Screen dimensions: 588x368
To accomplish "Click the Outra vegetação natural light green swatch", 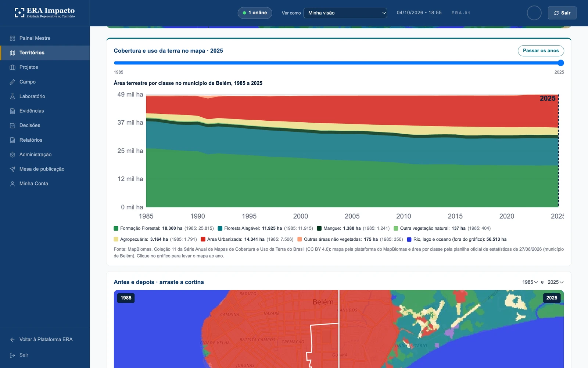I will click(396, 229).
